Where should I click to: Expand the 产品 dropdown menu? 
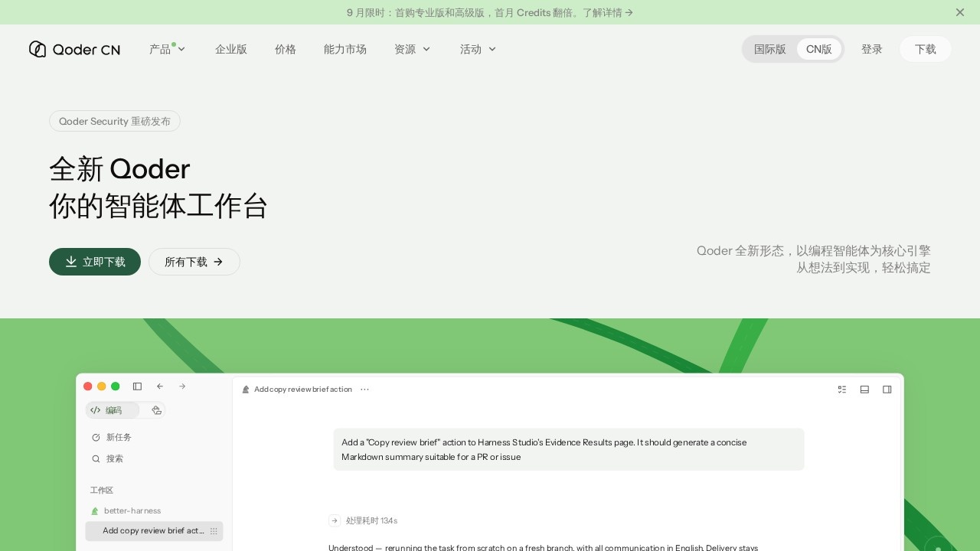tap(168, 49)
